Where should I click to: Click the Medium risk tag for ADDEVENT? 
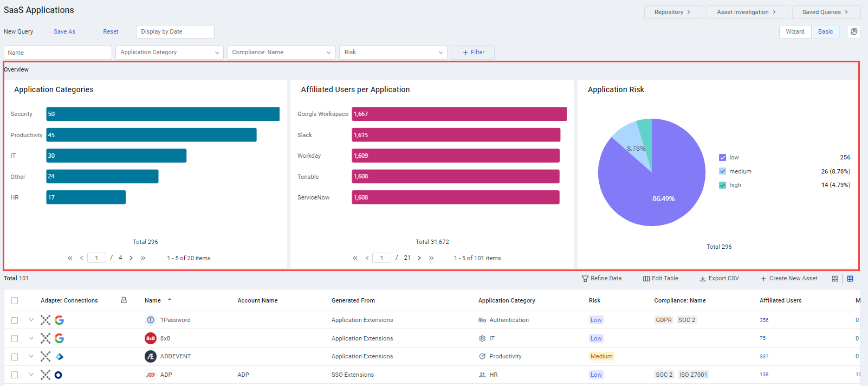click(x=601, y=356)
